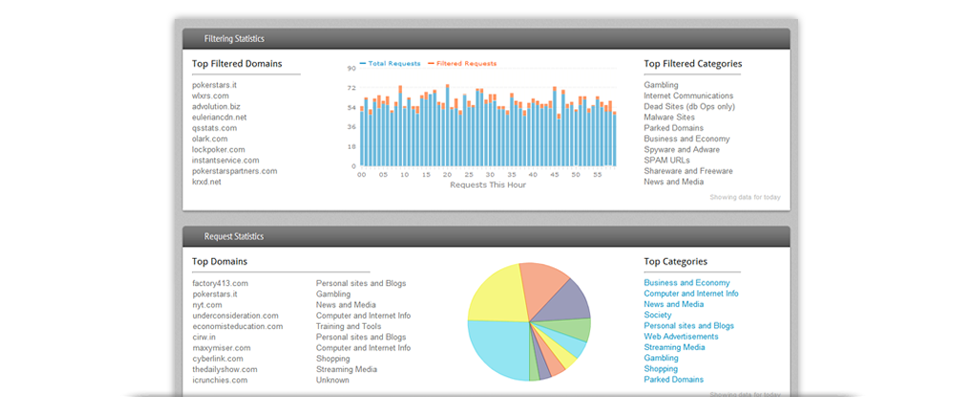Open the Society category link
Viewport: 968px width, 397px height.
(x=657, y=315)
